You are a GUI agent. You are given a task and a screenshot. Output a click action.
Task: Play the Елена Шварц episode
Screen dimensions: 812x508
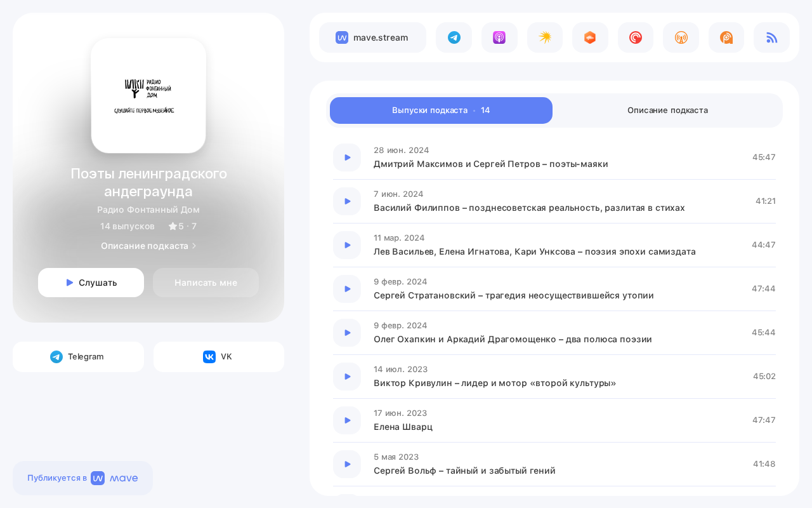pos(347,420)
